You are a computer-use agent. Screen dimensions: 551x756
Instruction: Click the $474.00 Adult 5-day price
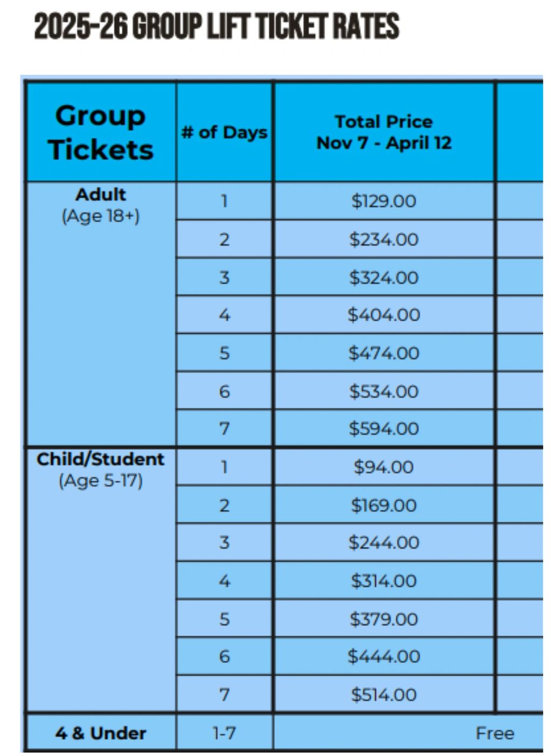click(x=383, y=353)
